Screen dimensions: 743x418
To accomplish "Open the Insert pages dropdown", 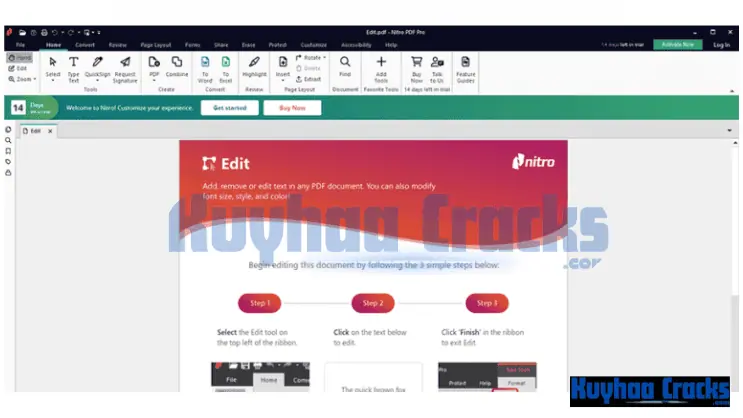I will click(x=283, y=81).
